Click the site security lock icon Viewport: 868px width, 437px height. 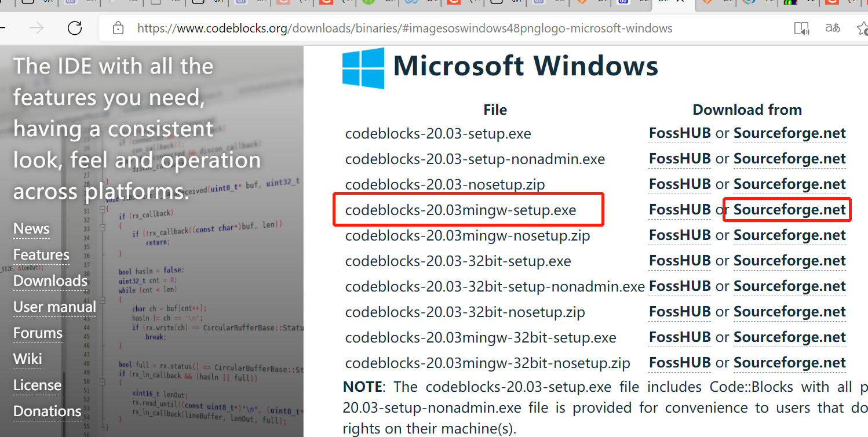pyautogui.click(x=118, y=28)
